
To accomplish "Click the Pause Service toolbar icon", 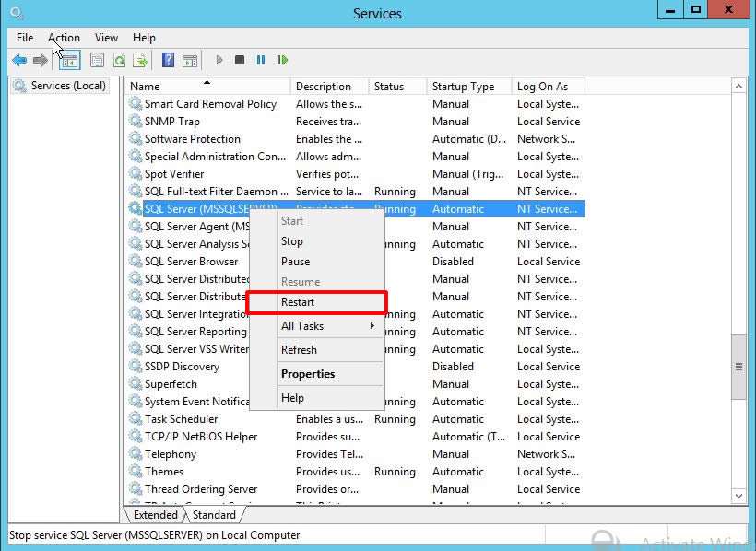I will point(261,61).
